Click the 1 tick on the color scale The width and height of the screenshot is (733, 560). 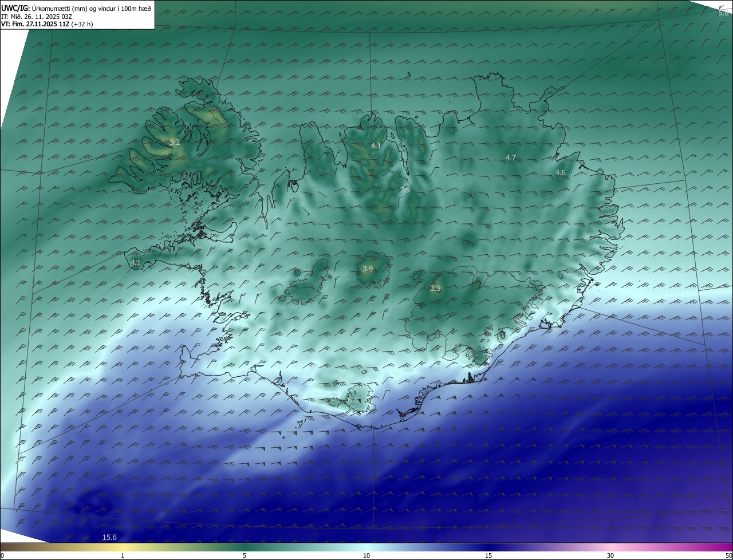pos(123,555)
